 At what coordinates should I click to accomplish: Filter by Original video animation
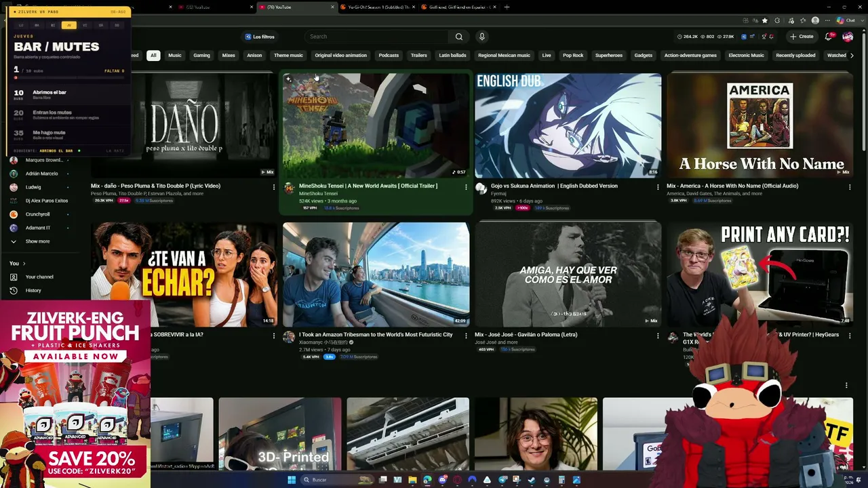click(340, 56)
